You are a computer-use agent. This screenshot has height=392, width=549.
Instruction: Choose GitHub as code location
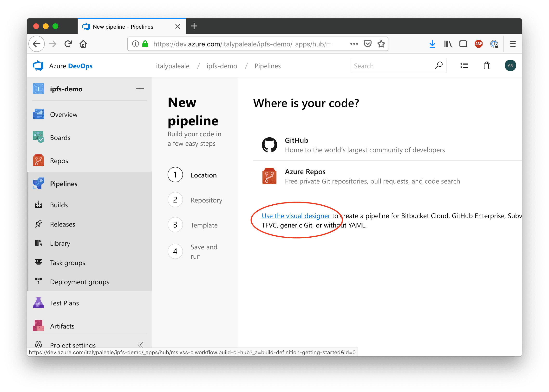tap(387, 145)
